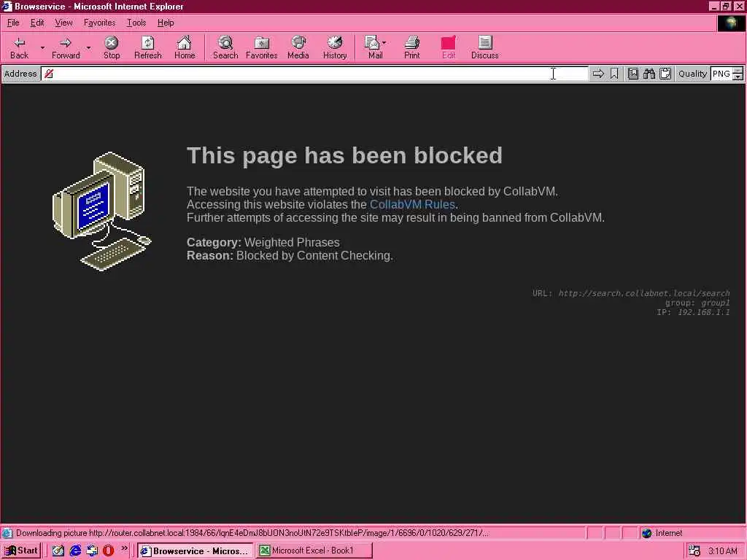Open the Favorites menu

pos(99,23)
